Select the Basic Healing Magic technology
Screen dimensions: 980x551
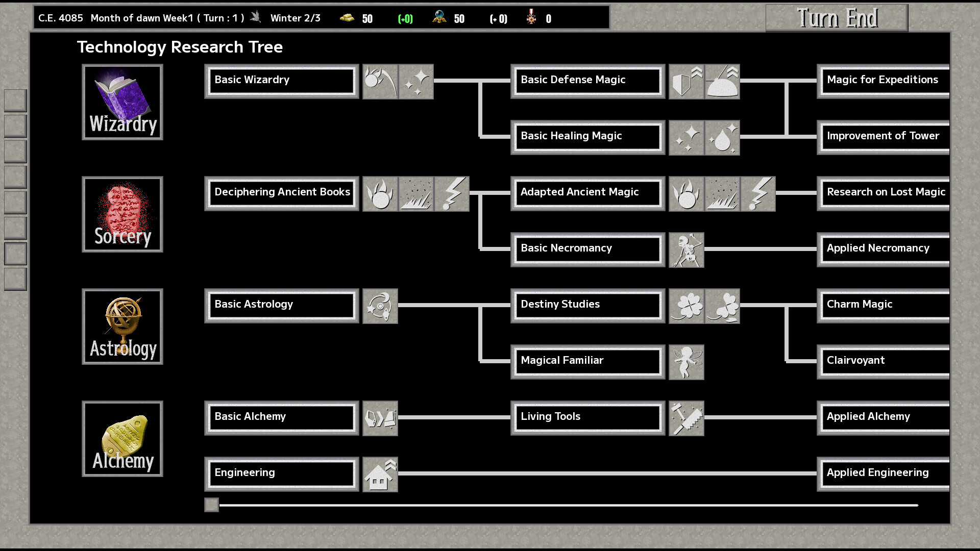coord(588,137)
